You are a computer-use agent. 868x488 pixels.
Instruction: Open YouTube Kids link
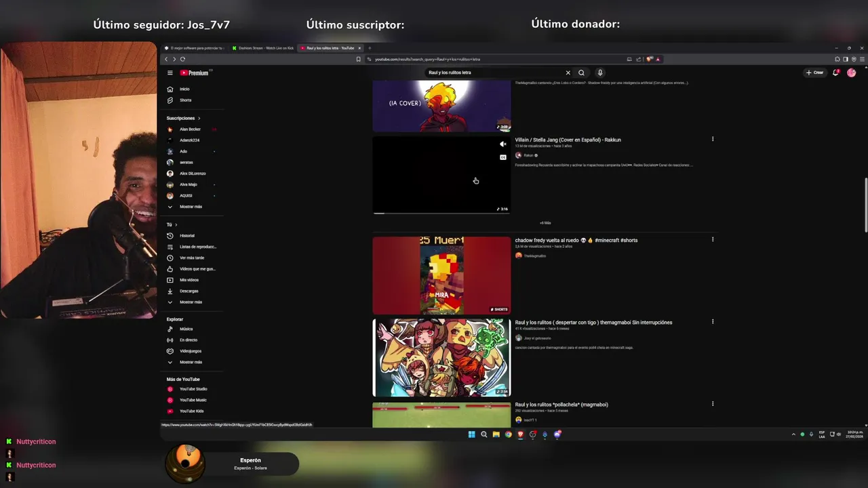point(191,411)
